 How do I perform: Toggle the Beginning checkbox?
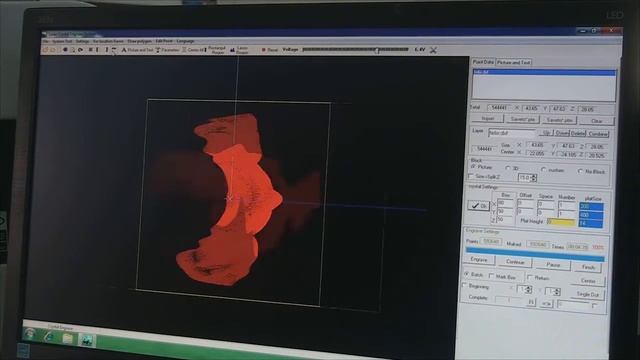tap(464, 285)
